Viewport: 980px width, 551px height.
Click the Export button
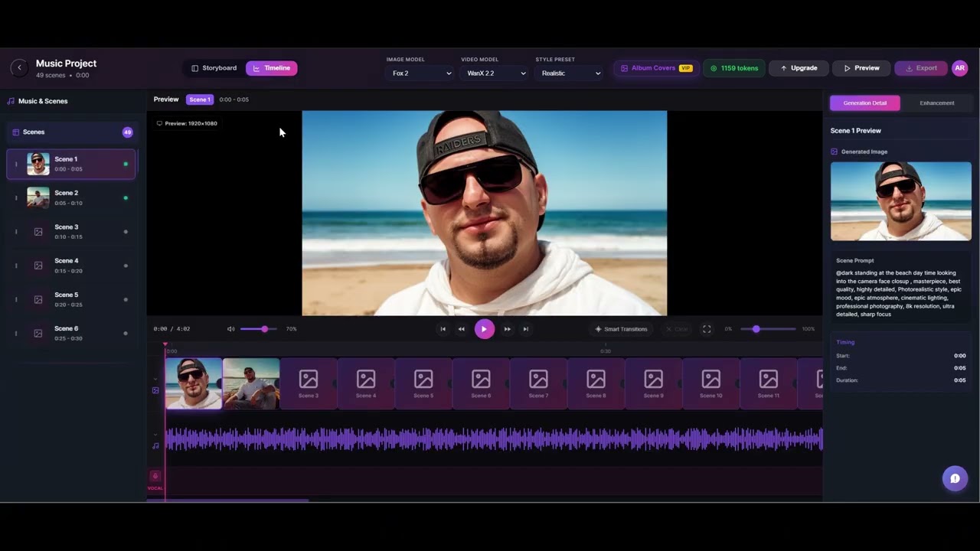click(920, 68)
